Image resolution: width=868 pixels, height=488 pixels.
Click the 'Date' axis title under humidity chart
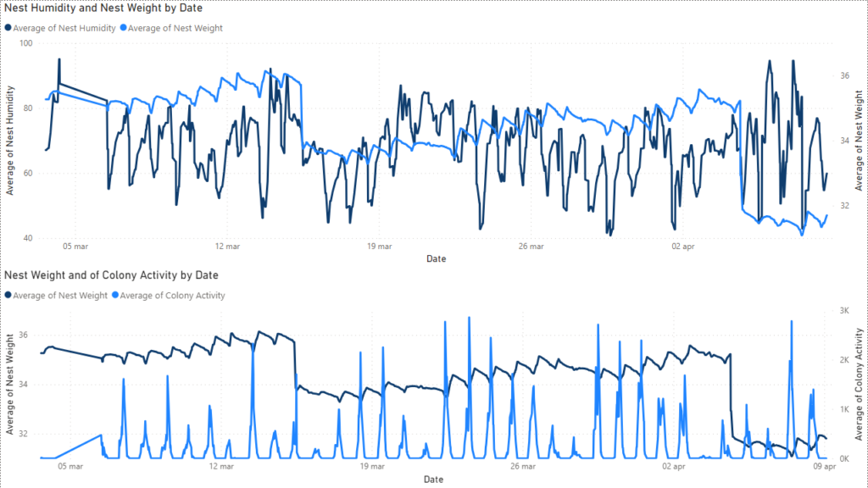click(x=436, y=258)
